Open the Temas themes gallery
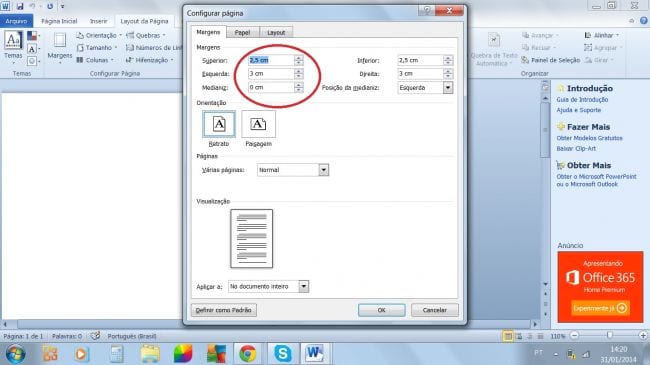 click(13, 47)
